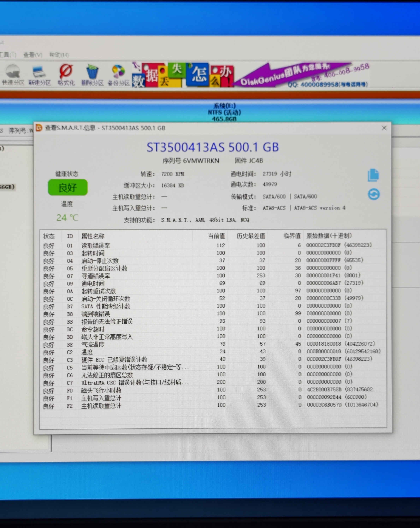Open the 工具(T) menu
This screenshot has height=528, width=420.
pos(8,55)
